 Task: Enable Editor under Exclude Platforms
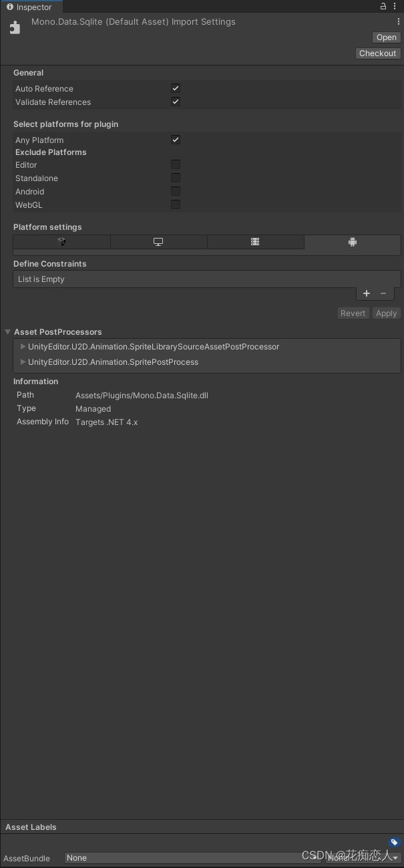pos(175,164)
